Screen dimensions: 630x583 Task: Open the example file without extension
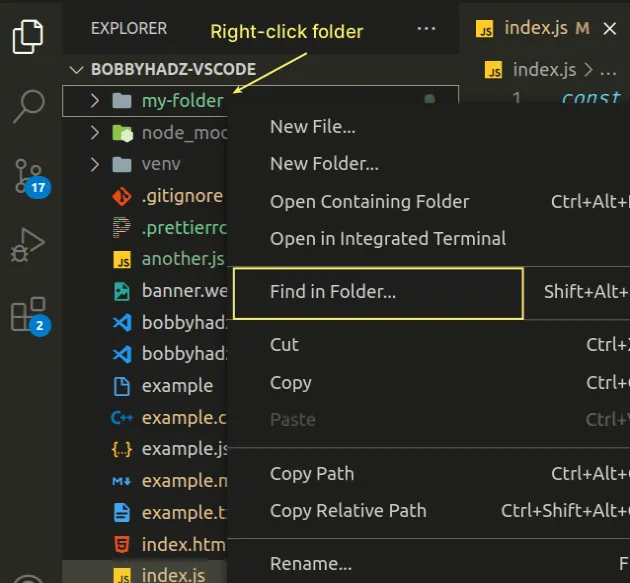coord(177,386)
